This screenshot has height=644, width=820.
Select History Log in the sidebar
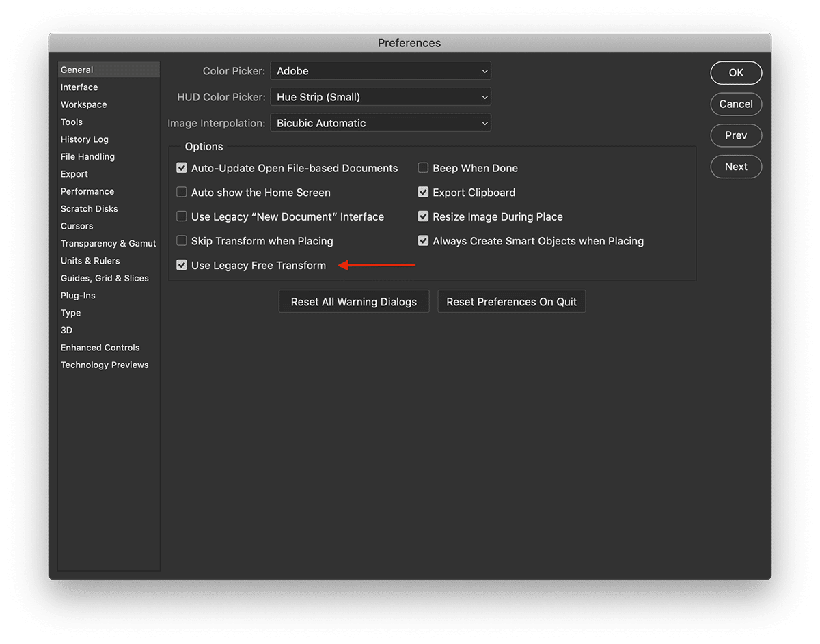(x=109, y=139)
